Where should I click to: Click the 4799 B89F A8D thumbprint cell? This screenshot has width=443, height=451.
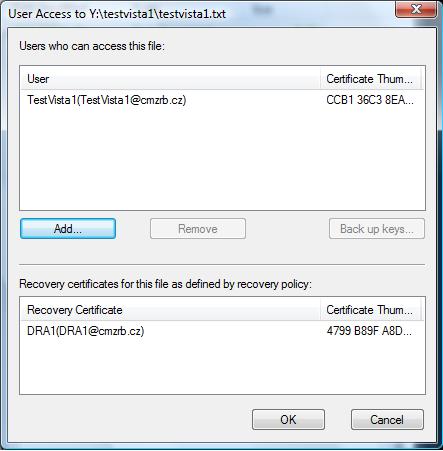tap(369, 331)
